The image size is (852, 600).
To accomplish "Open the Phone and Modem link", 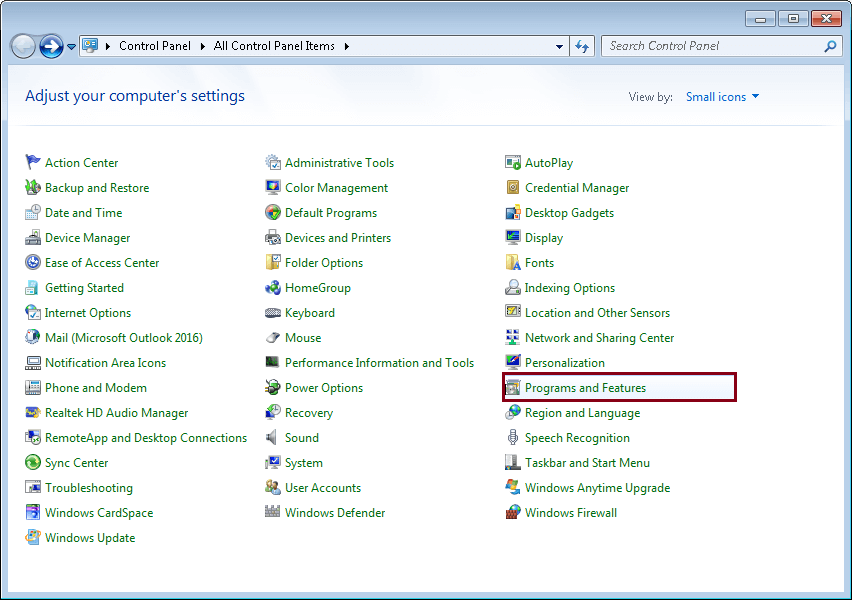I will click(x=96, y=388).
